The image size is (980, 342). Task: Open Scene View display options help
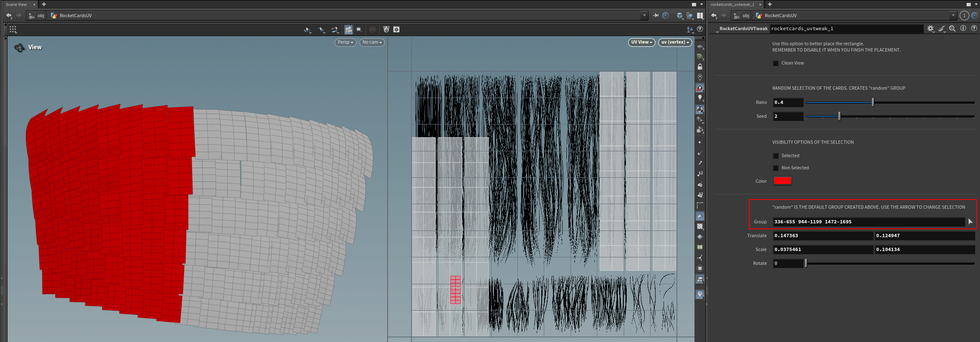(x=700, y=29)
